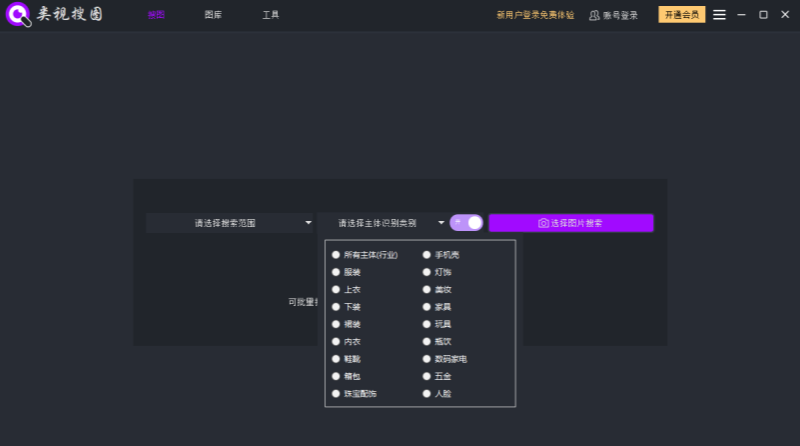Choose the 五金 category

click(x=437, y=376)
